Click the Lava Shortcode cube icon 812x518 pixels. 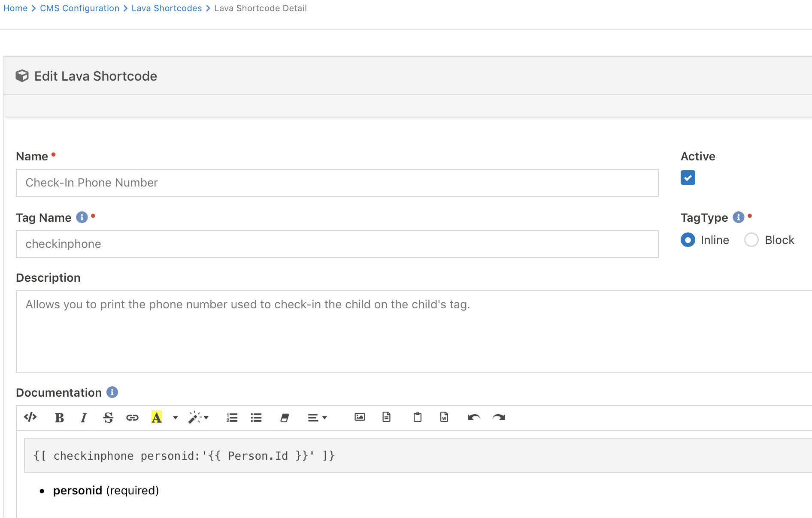22,76
